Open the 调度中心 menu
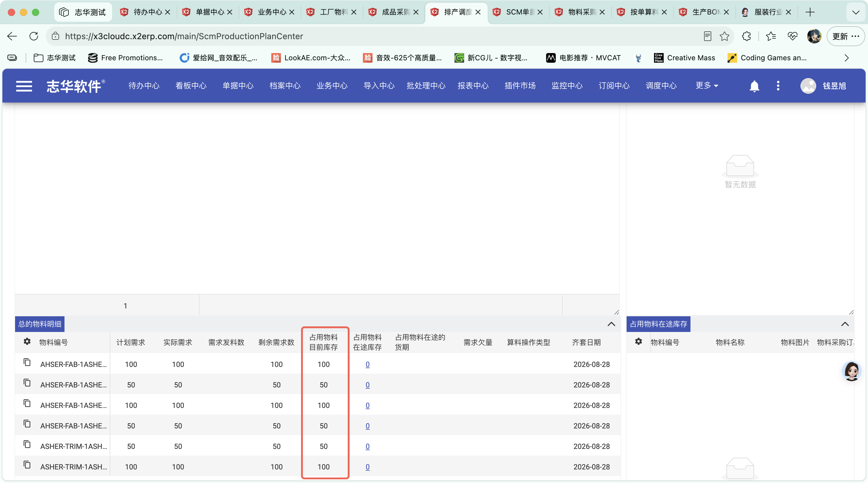This screenshot has width=868, height=483. coord(661,86)
